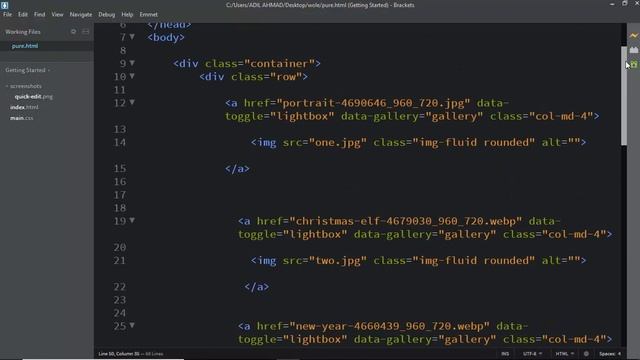Select pure.html in Working Files

pyautogui.click(x=25, y=46)
